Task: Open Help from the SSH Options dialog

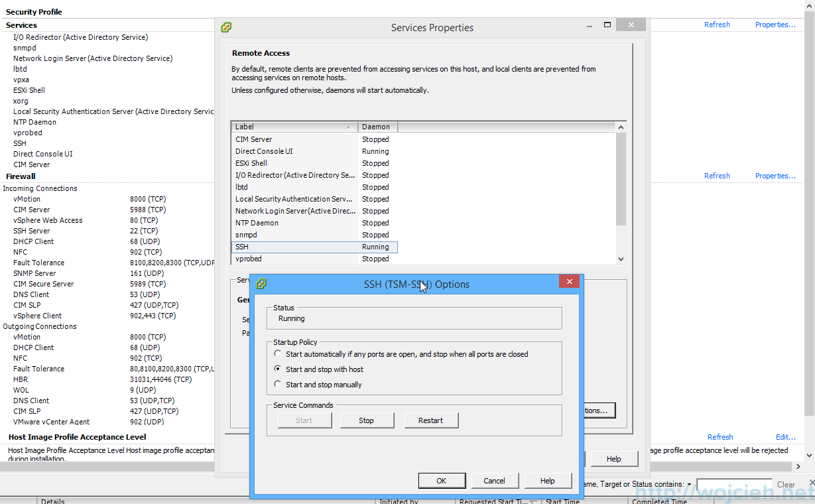Action: (x=548, y=480)
